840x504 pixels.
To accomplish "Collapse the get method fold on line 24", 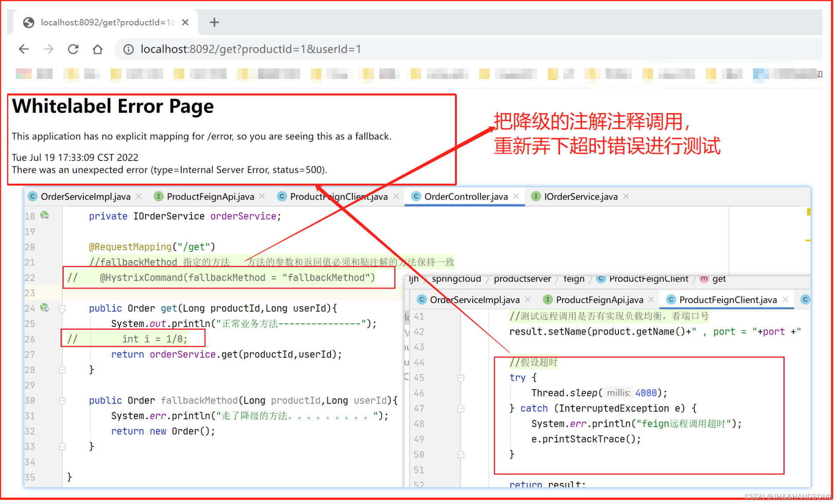I will (x=62, y=308).
